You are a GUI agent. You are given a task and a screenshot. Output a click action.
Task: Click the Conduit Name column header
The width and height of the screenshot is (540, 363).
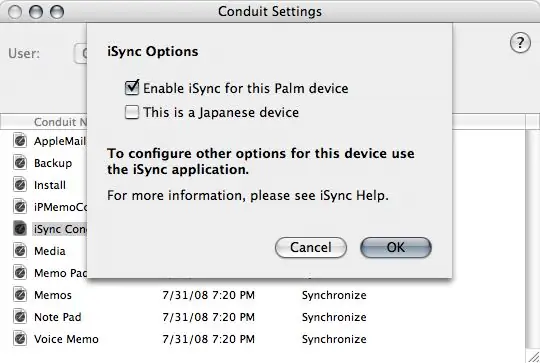tap(60, 122)
